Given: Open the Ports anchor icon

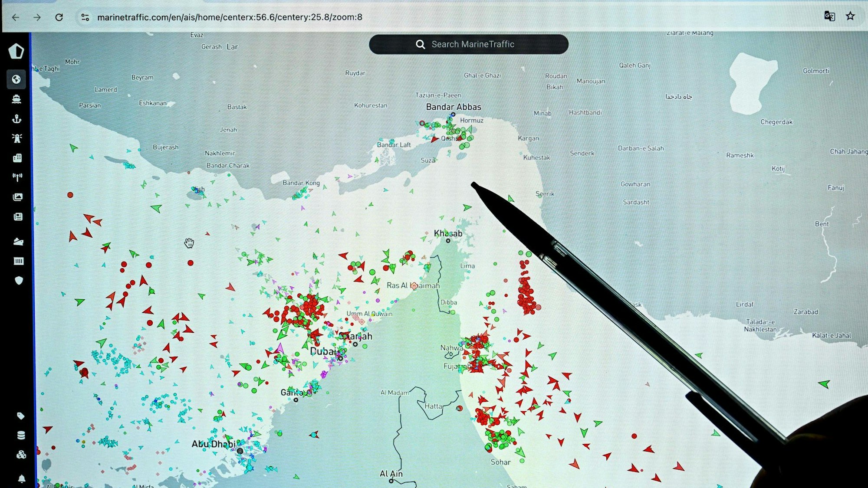Looking at the screenshot, I should [x=16, y=119].
